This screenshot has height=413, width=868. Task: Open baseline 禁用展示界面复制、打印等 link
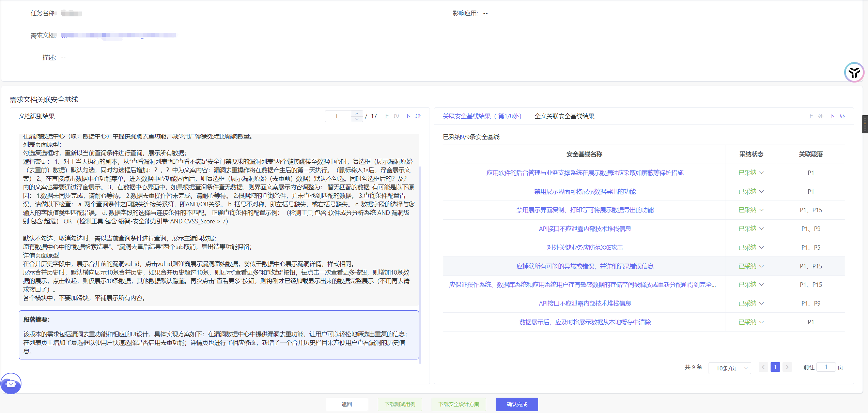(585, 210)
